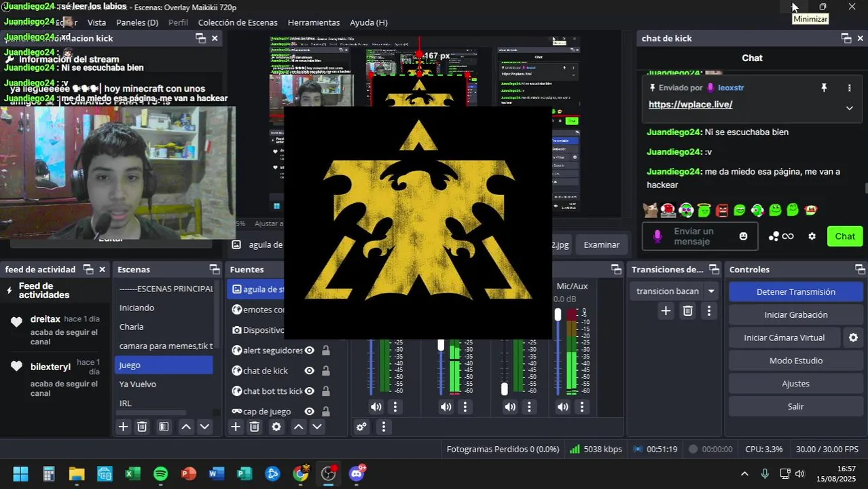
Task: Toggle visibility of the alert seguidores source
Action: click(309, 350)
